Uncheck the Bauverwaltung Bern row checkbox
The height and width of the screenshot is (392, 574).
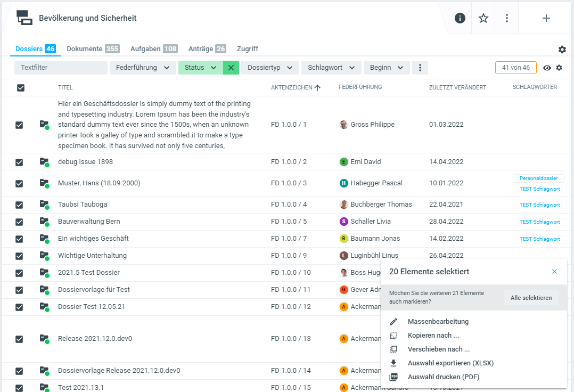19,222
